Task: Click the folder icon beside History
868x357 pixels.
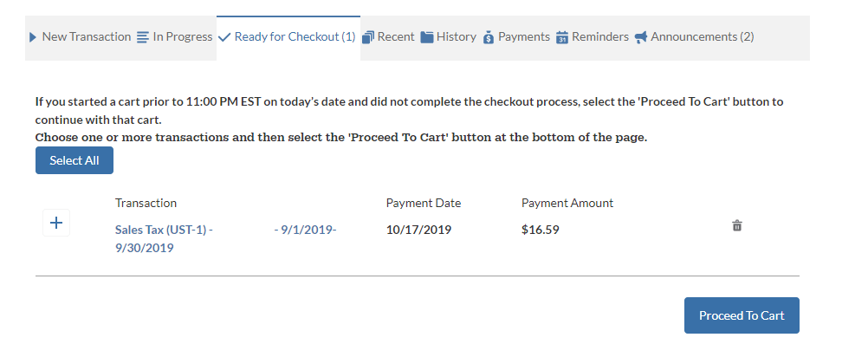Action: click(427, 37)
